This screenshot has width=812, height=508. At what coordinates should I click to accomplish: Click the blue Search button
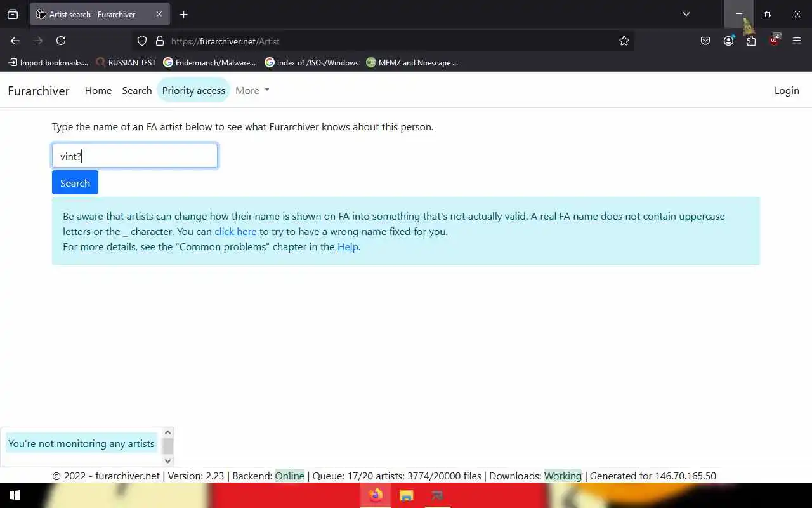(75, 182)
